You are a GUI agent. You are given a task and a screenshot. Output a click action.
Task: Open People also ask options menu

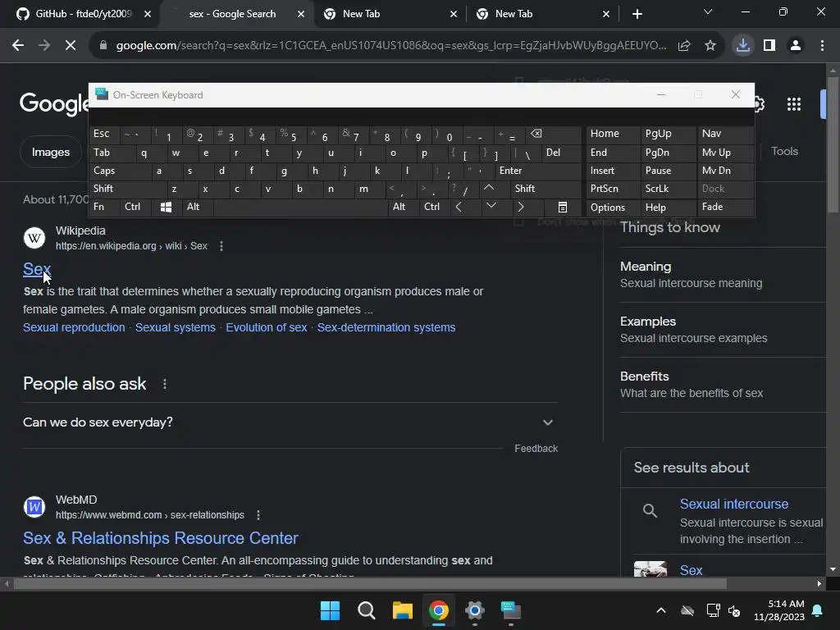click(164, 384)
